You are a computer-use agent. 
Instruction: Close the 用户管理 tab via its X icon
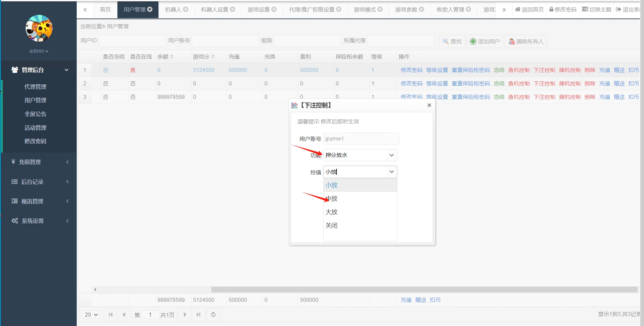[x=150, y=9]
